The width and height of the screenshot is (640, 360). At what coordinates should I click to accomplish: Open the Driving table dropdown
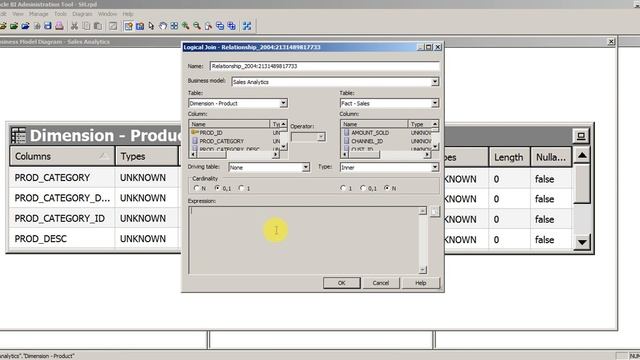(305, 167)
